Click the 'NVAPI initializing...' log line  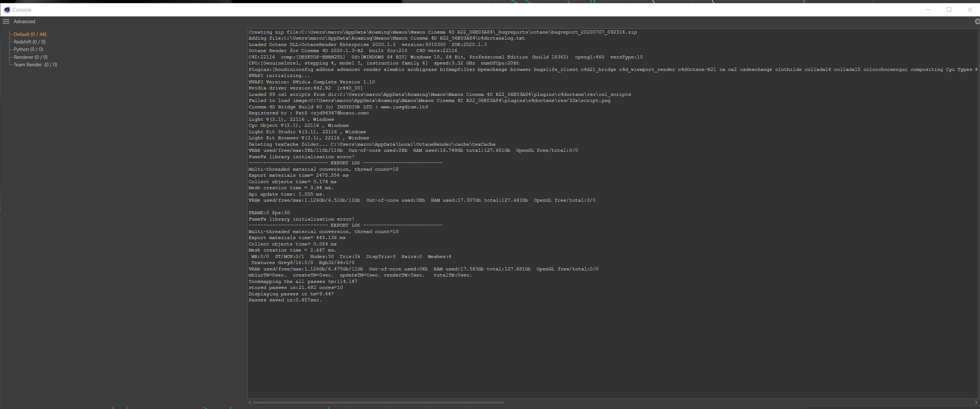pos(279,76)
